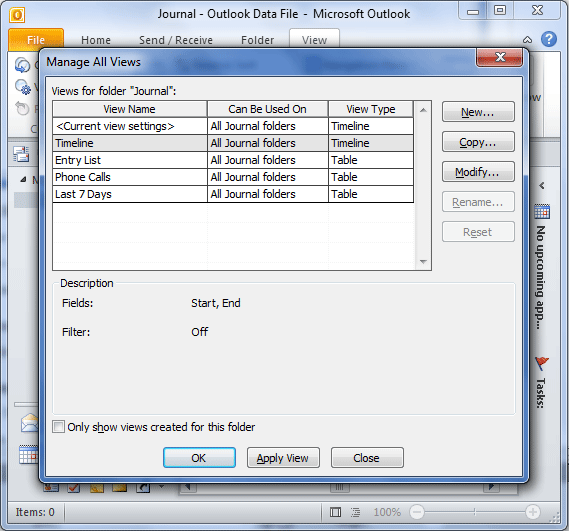Click the Shortcuts icon in navigation bar
569x531 pixels.
[143, 487]
